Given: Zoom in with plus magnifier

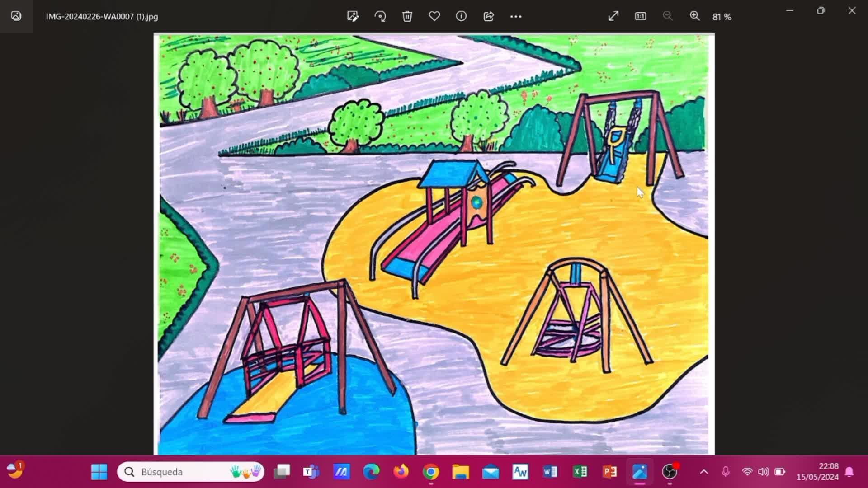Looking at the screenshot, I should [694, 16].
